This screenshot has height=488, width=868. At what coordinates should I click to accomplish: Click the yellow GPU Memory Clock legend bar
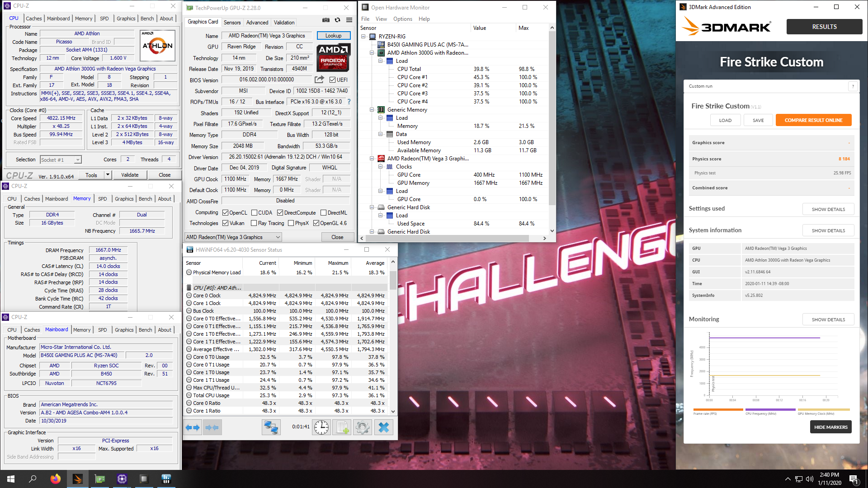824,409
